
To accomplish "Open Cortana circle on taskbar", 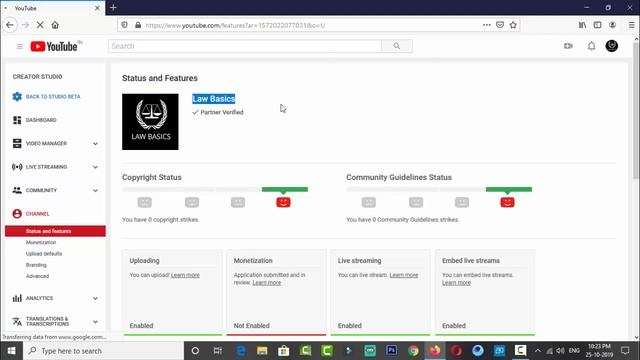I will (x=195, y=351).
